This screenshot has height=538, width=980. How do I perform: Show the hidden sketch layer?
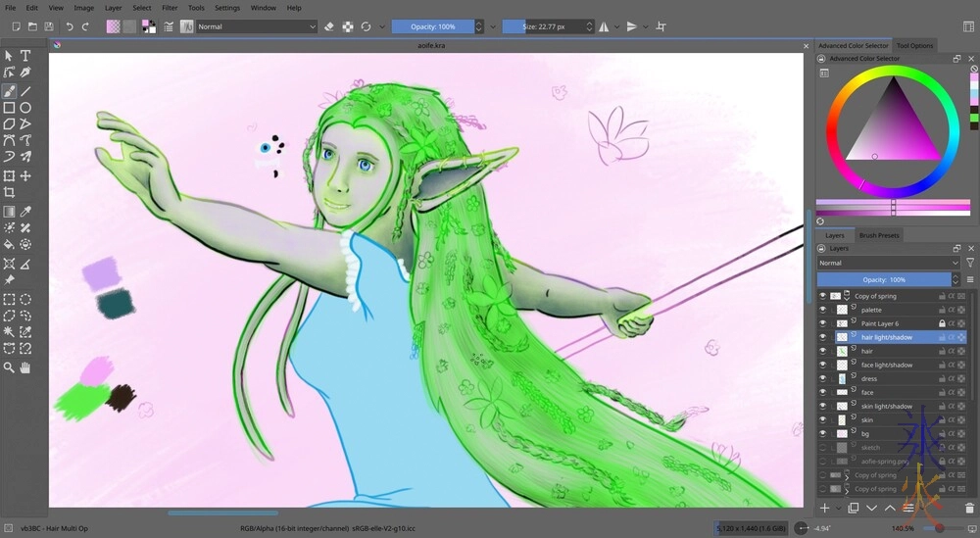pyautogui.click(x=823, y=447)
